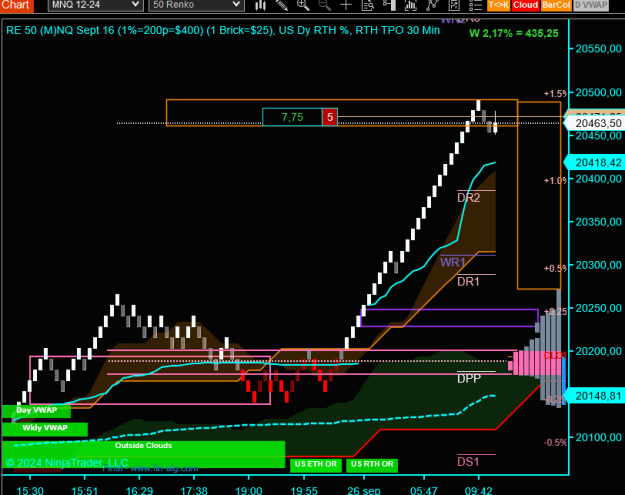Click the 7,75 position P&L box
The image size is (625, 495).
[292, 117]
